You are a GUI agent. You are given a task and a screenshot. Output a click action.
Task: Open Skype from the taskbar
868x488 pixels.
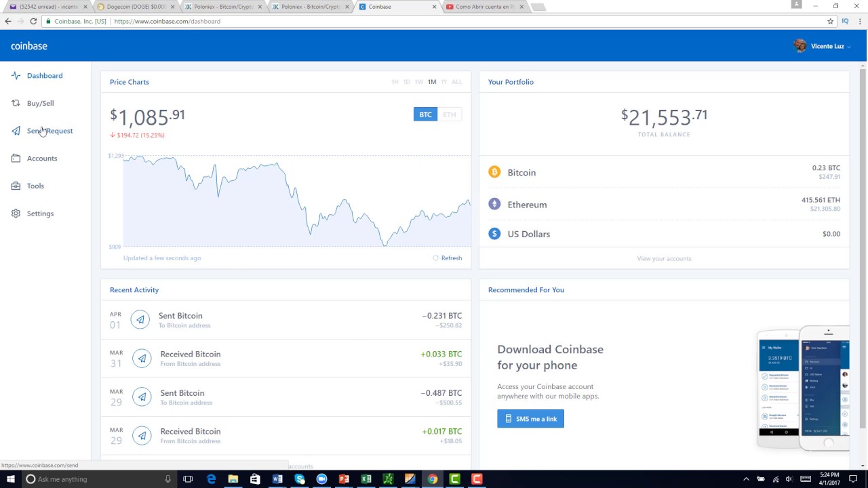coord(300,479)
